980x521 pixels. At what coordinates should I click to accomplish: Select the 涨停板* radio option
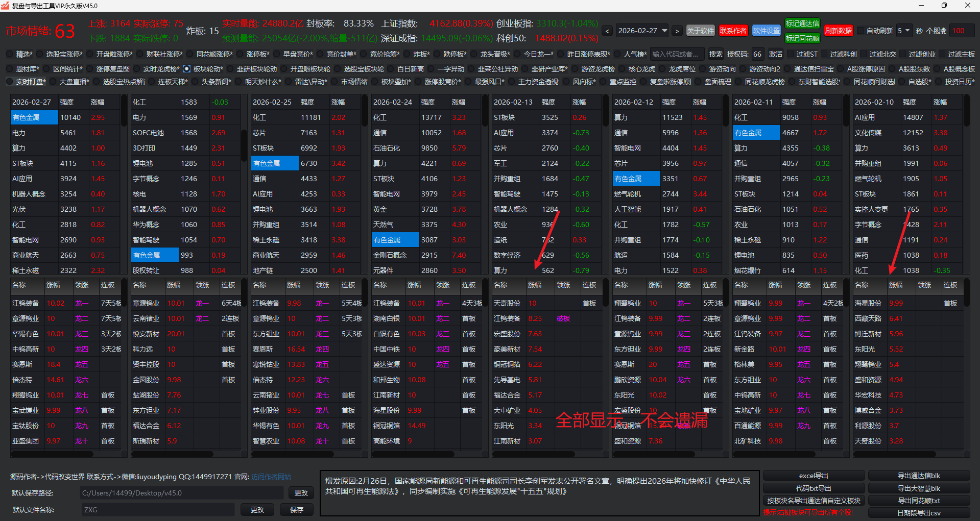point(238,54)
